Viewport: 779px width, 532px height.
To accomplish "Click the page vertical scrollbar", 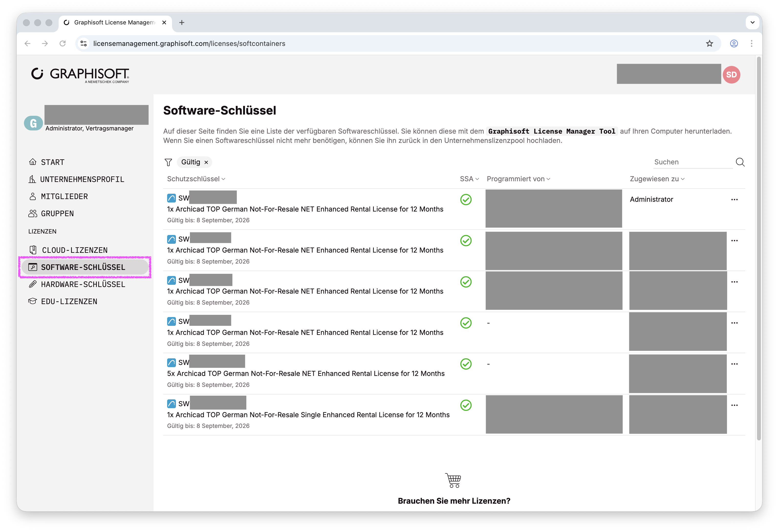I will [758, 249].
